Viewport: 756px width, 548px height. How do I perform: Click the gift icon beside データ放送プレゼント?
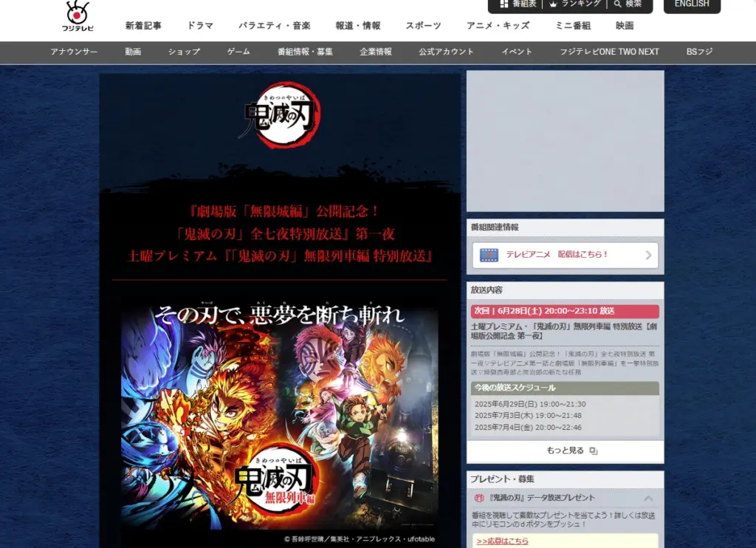[479, 499]
